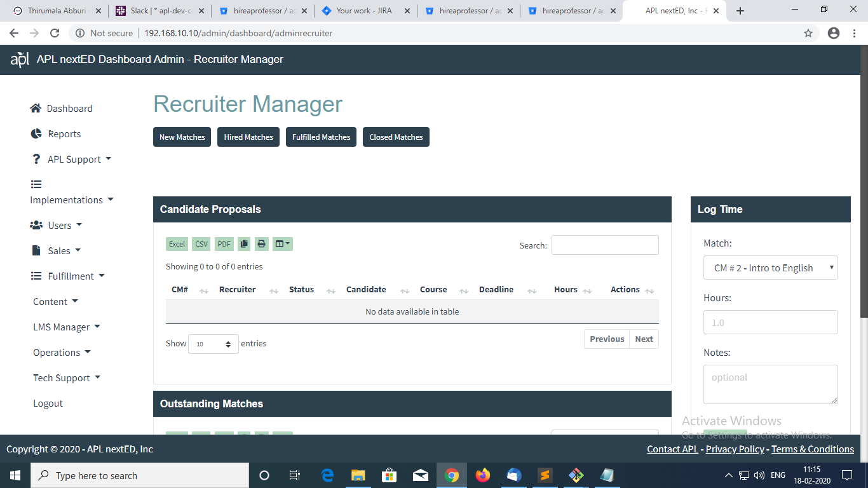The height and width of the screenshot is (488, 868).
Task: Click the copy icon in Candidate Proposals toolbar
Action: tap(244, 244)
